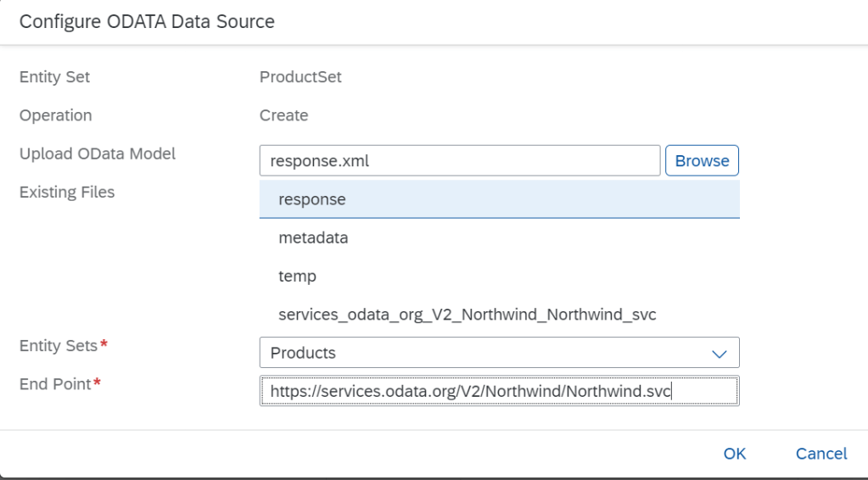Click the required 'End Point' label
This screenshot has width=868, height=480.
(55, 384)
